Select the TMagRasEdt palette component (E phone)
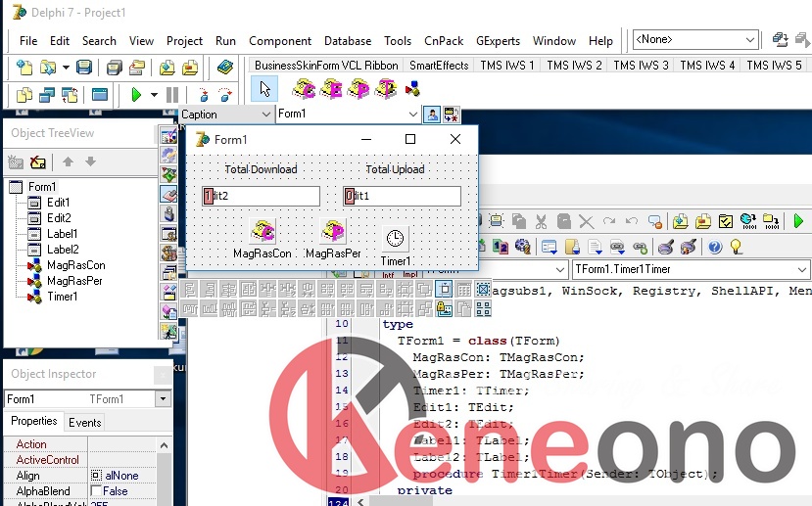Viewport: 812px width, 506px height. click(x=331, y=88)
